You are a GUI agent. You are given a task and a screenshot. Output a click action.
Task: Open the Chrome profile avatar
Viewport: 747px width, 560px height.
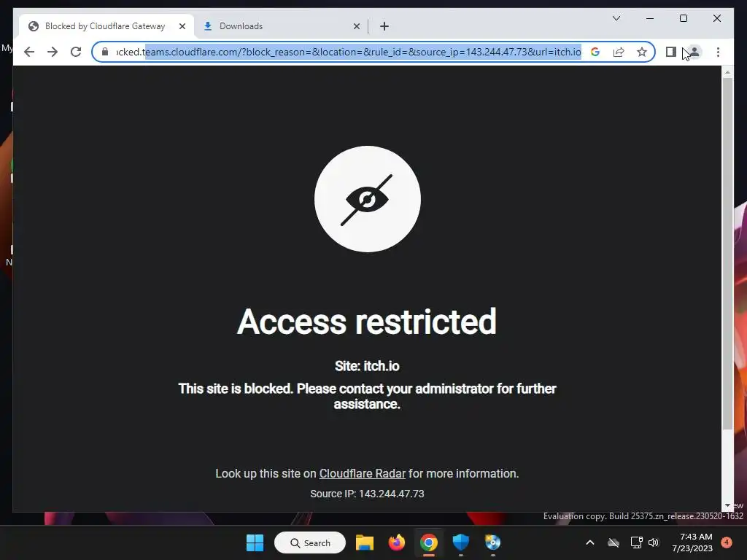(694, 52)
